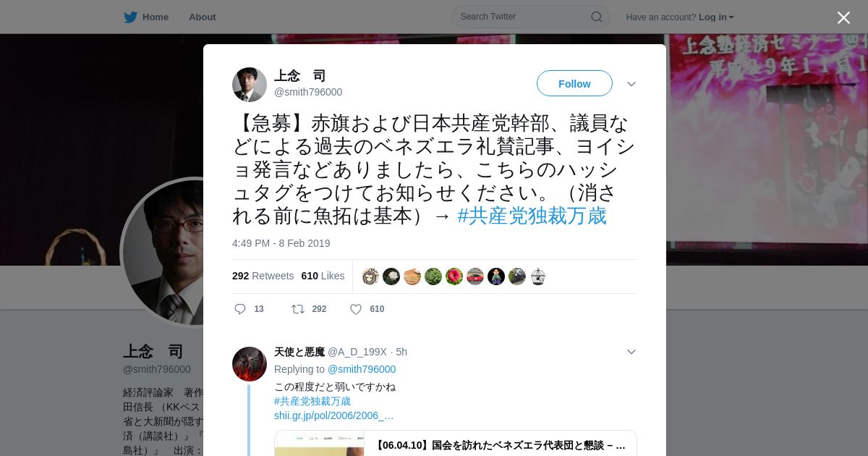Like the tweet with the heart icon
This screenshot has height=456, width=868.
click(x=356, y=309)
